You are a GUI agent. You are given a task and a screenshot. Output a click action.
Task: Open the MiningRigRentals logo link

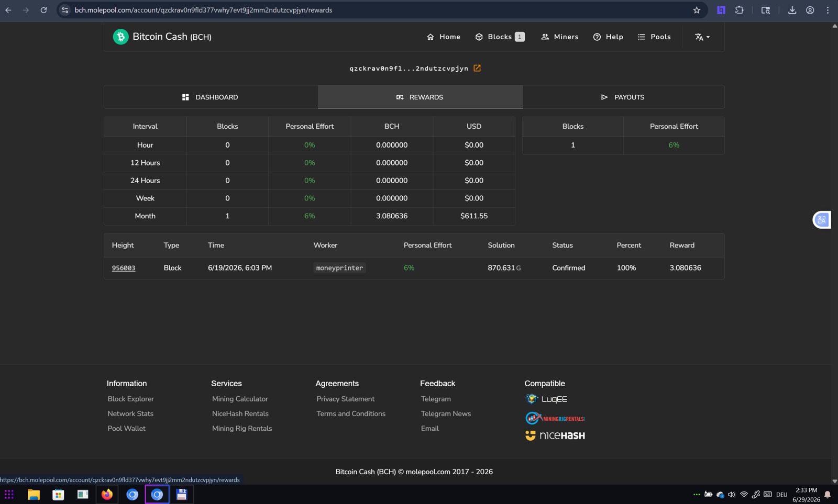[555, 418]
